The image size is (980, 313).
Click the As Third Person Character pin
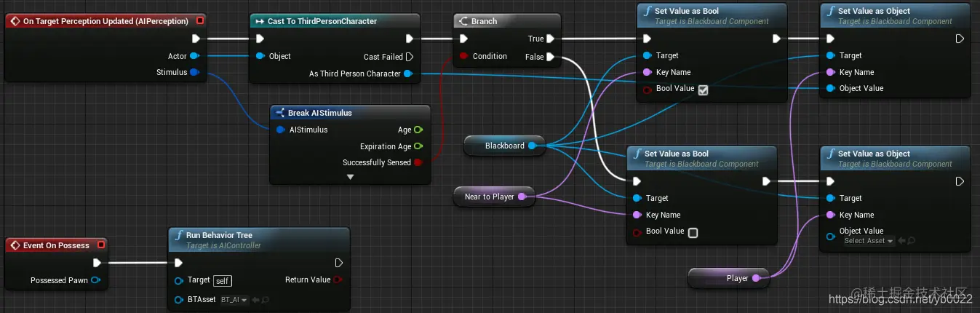coord(408,74)
